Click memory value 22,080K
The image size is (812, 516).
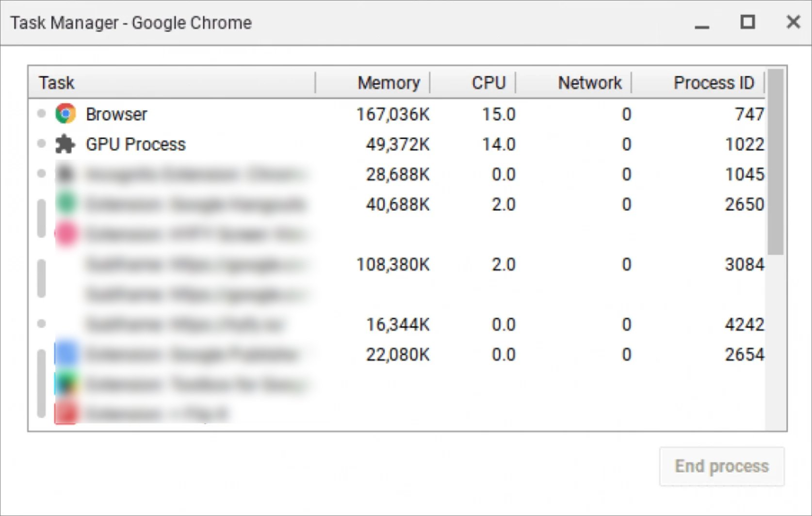[x=398, y=355]
